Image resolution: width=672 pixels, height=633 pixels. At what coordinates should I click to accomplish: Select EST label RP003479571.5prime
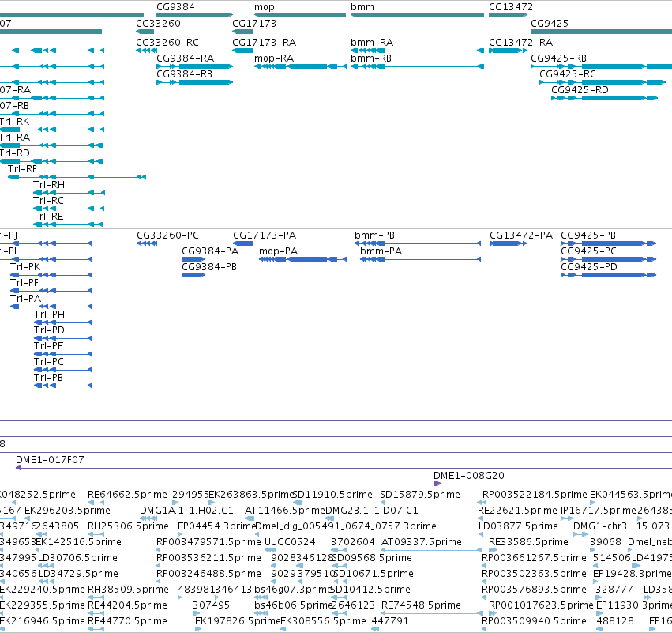[x=208, y=542]
